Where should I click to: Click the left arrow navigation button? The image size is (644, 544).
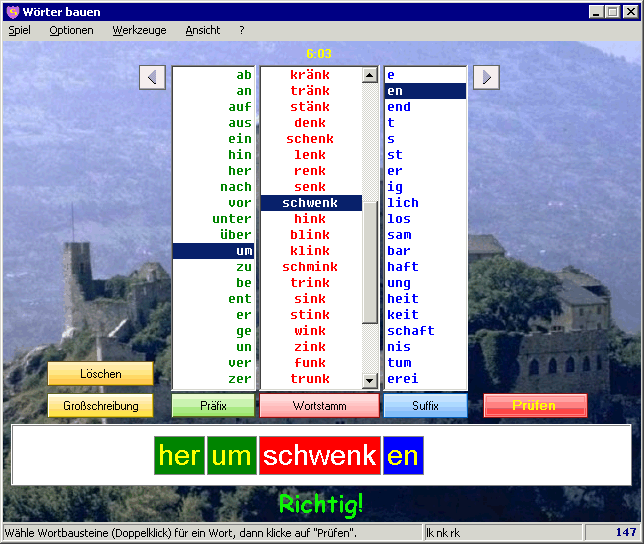coord(152,77)
